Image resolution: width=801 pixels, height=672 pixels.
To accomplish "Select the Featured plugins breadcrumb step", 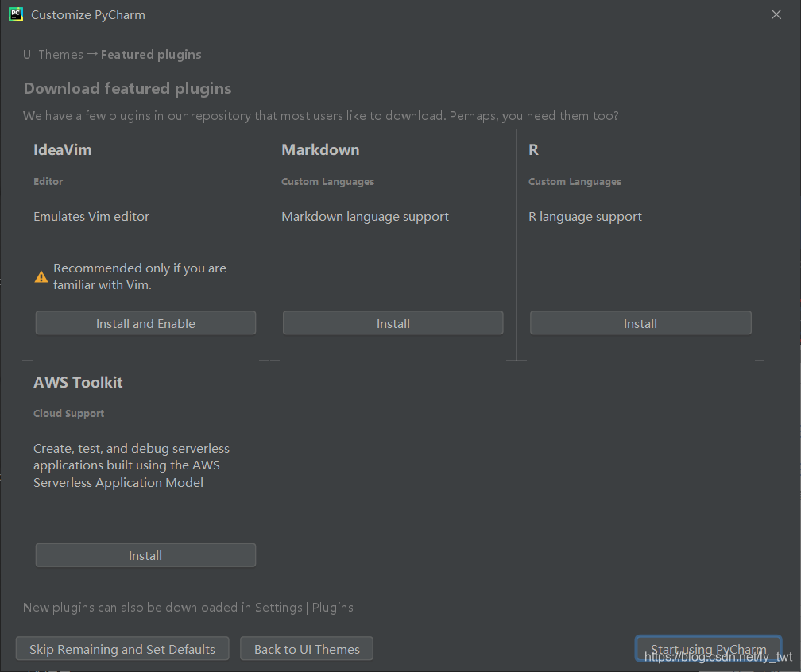I will click(151, 55).
